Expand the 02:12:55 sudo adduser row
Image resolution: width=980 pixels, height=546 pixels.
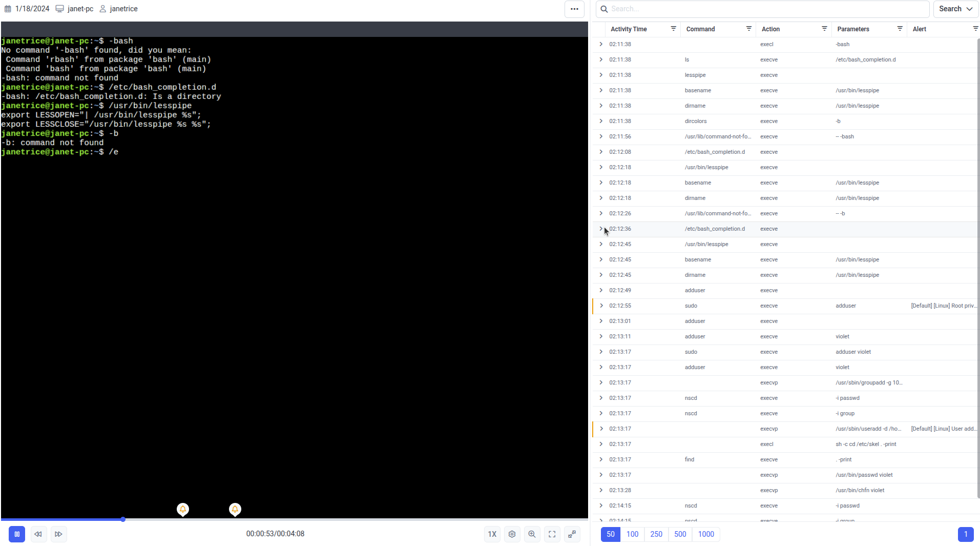(x=601, y=306)
